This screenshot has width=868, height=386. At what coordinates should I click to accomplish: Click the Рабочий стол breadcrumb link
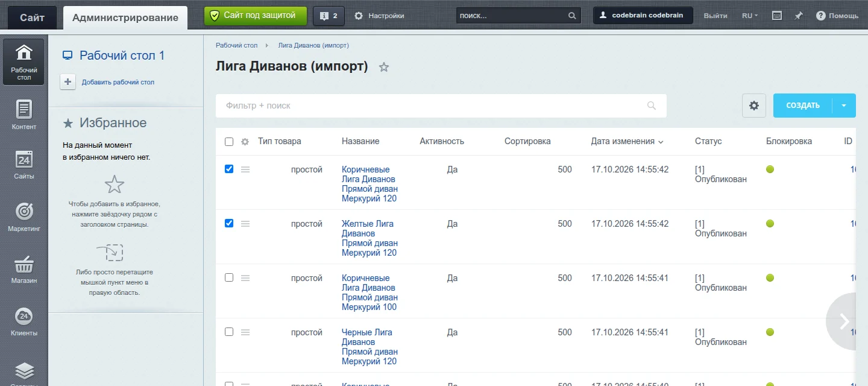(x=237, y=45)
